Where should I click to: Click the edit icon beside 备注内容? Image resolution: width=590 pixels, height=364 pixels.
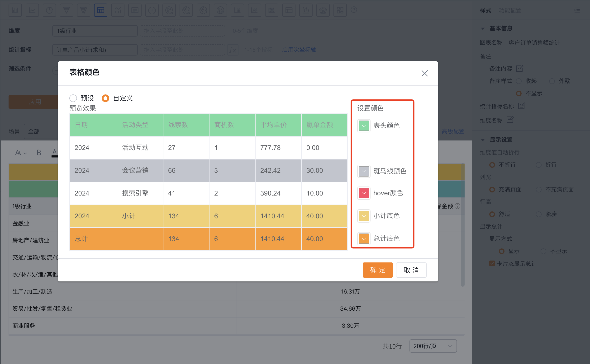[x=519, y=69]
